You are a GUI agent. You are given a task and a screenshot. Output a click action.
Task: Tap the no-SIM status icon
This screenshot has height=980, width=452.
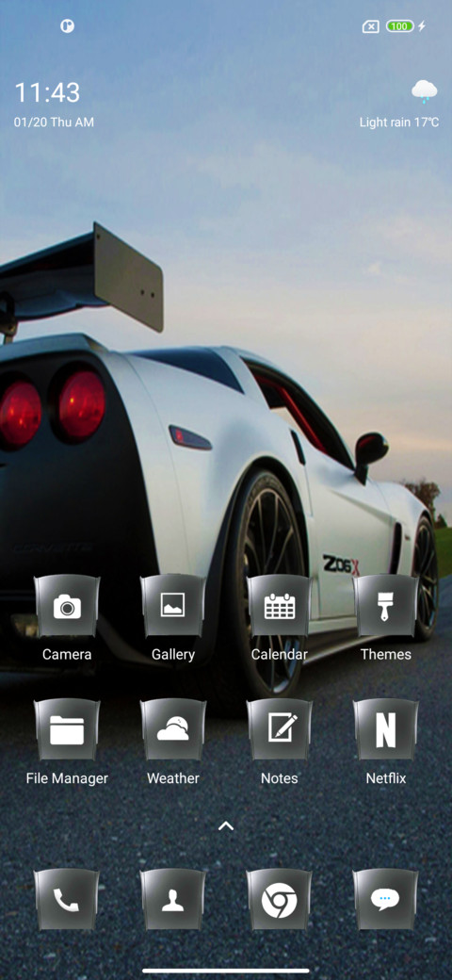370,26
